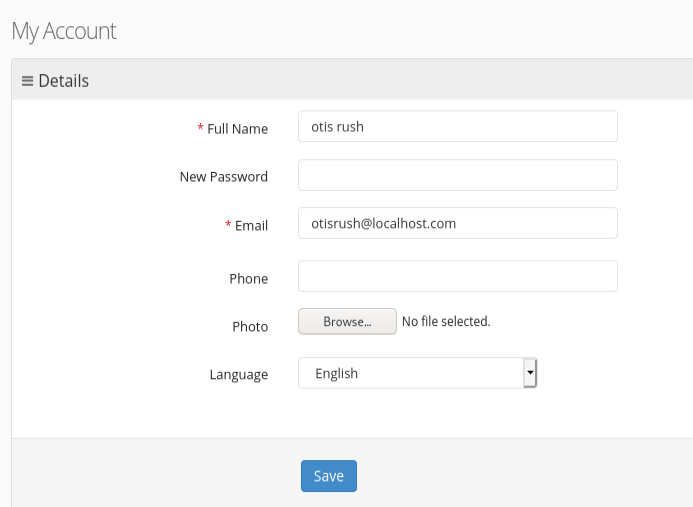Open the Language dropdown showing English
The width and height of the screenshot is (693, 507).
(x=410, y=373)
